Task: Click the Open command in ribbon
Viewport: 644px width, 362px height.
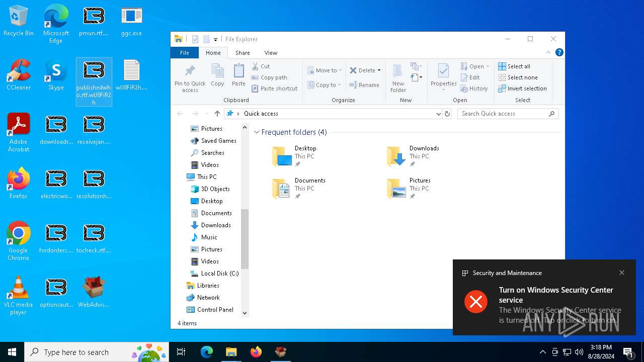Action: 474,66
